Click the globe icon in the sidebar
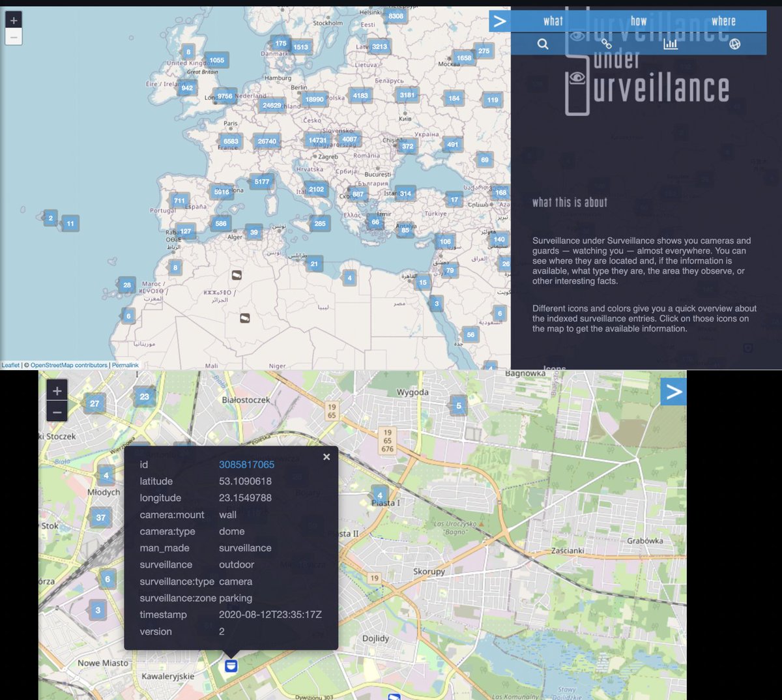The width and height of the screenshot is (782, 700). (x=735, y=44)
